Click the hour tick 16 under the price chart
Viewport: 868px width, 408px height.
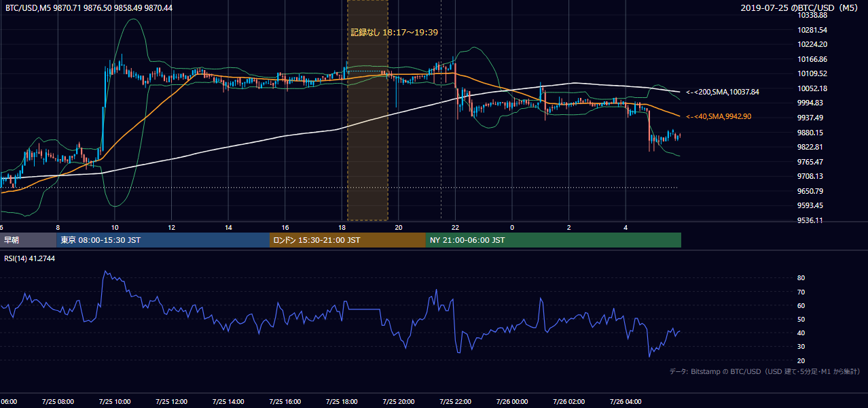click(x=285, y=228)
